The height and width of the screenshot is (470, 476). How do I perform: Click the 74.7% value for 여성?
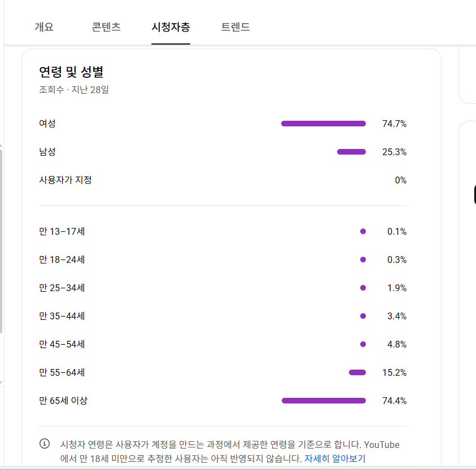(x=394, y=124)
